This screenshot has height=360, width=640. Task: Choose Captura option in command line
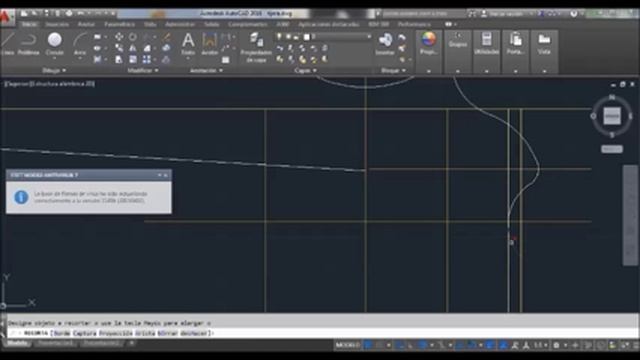point(84,333)
